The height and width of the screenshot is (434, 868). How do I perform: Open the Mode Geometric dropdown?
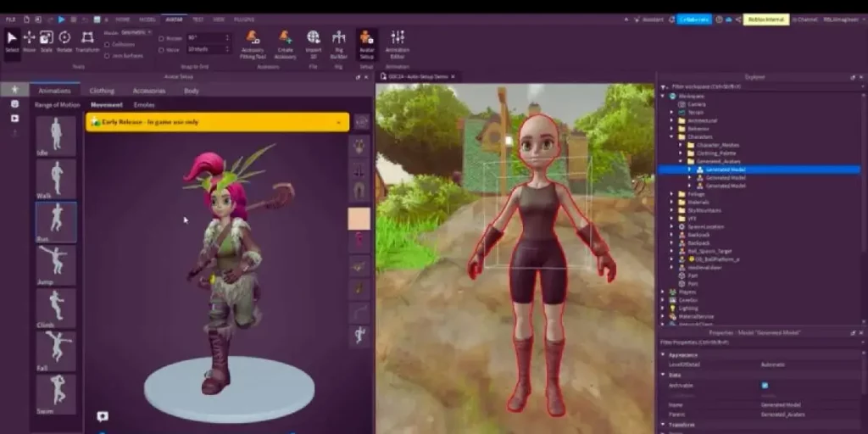(136, 33)
